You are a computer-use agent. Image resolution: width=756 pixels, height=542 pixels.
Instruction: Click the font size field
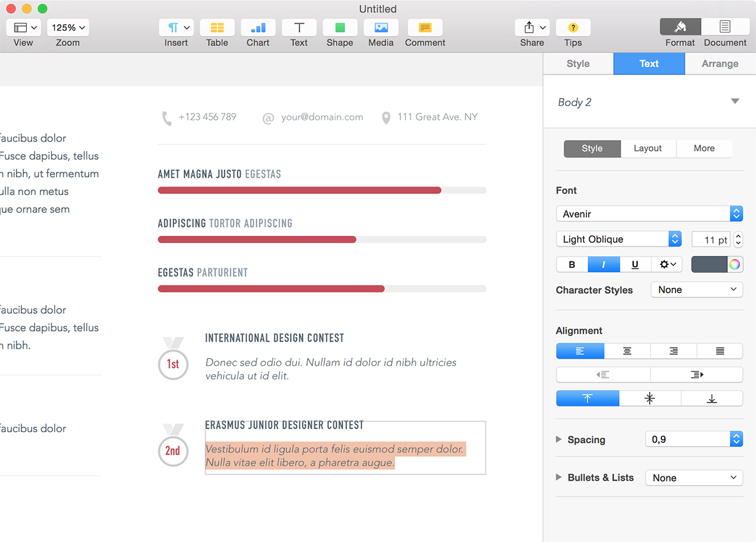[x=711, y=239]
